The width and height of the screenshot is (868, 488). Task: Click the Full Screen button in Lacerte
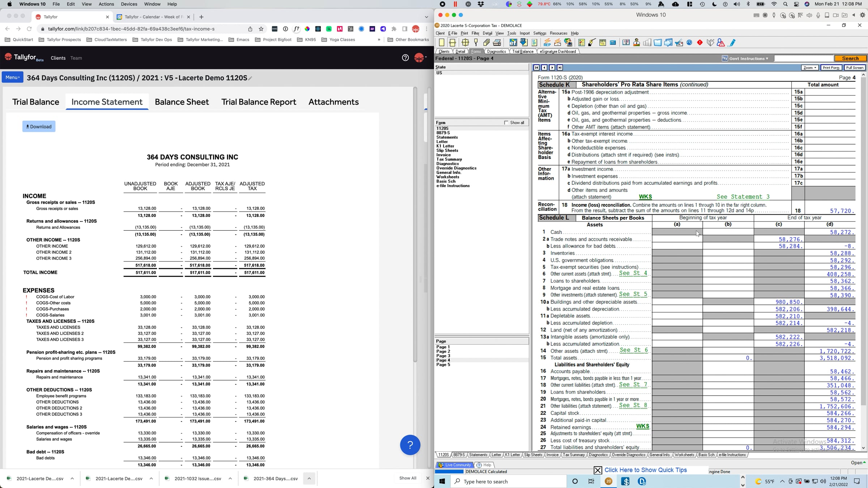[855, 68]
